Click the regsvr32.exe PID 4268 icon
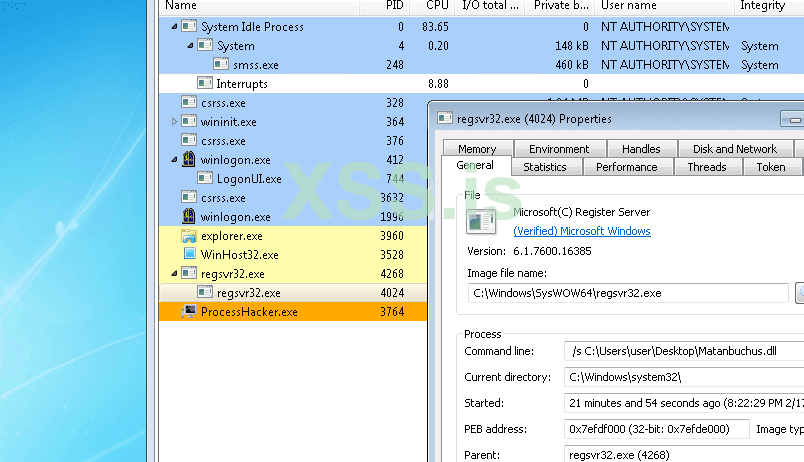The image size is (804, 462). coord(189,273)
